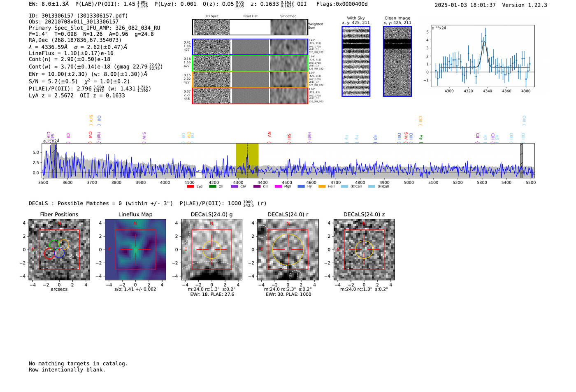
Task: Click the ID line '3013306157 (3013306157.pdf)'
Action: click(78, 16)
